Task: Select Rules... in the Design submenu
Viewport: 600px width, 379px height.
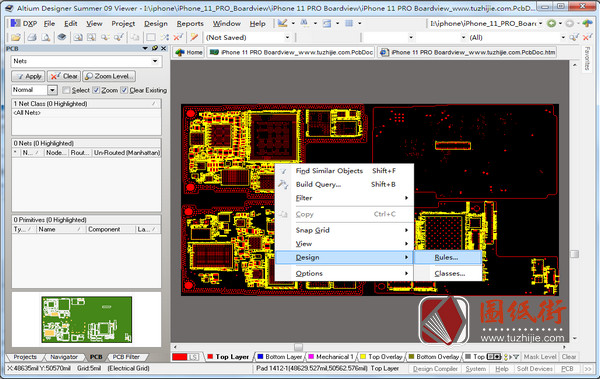Action: [447, 258]
